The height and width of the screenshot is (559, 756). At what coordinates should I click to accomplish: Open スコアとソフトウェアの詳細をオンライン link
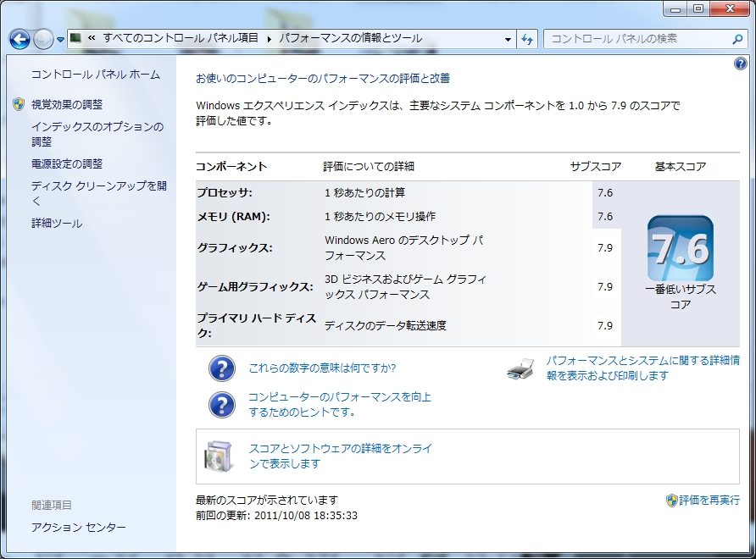[x=341, y=456]
